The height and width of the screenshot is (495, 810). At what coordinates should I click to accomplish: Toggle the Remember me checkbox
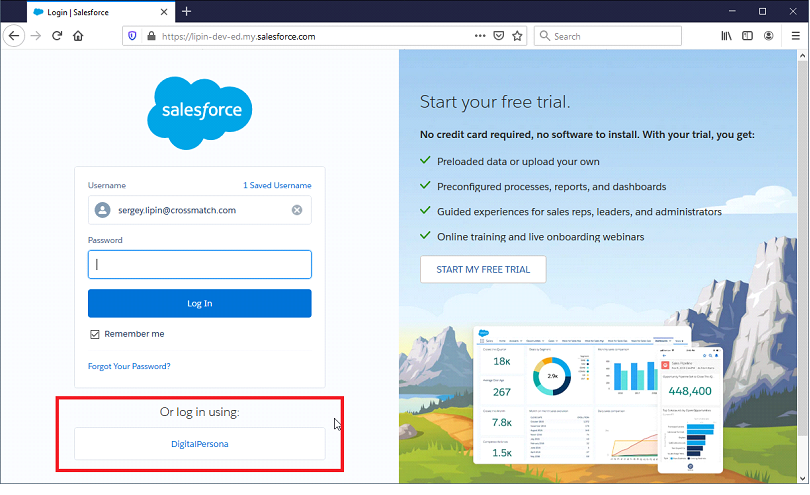point(95,334)
